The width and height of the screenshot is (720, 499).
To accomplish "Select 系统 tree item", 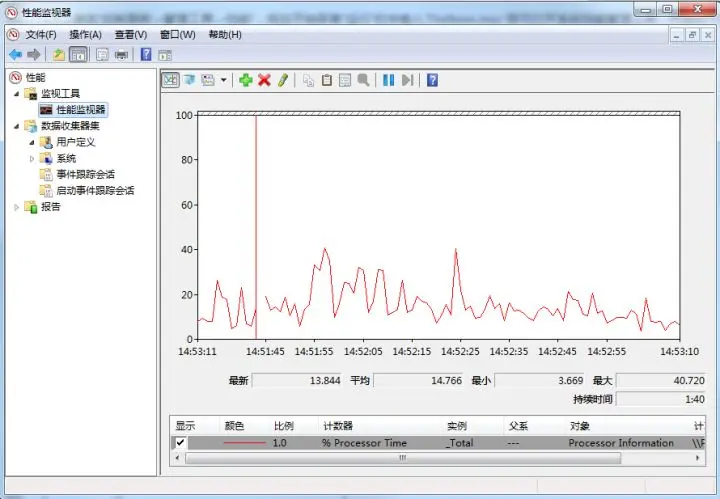I will click(x=66, y=158).
